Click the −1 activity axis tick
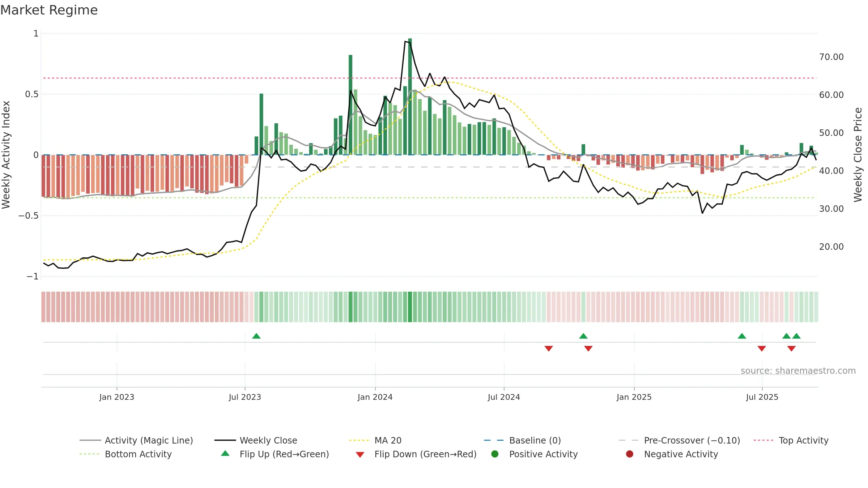 (32, 276)
